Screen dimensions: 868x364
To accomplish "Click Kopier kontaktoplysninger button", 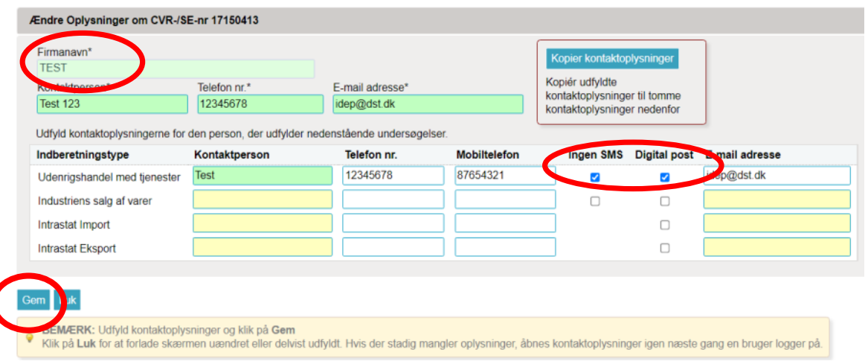I will 612,58.
